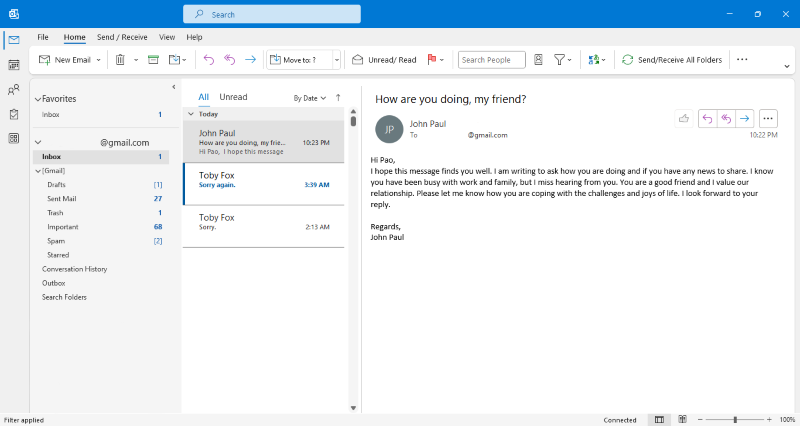Click the Search People input field
800x426 pixels.
coord(491,60)
